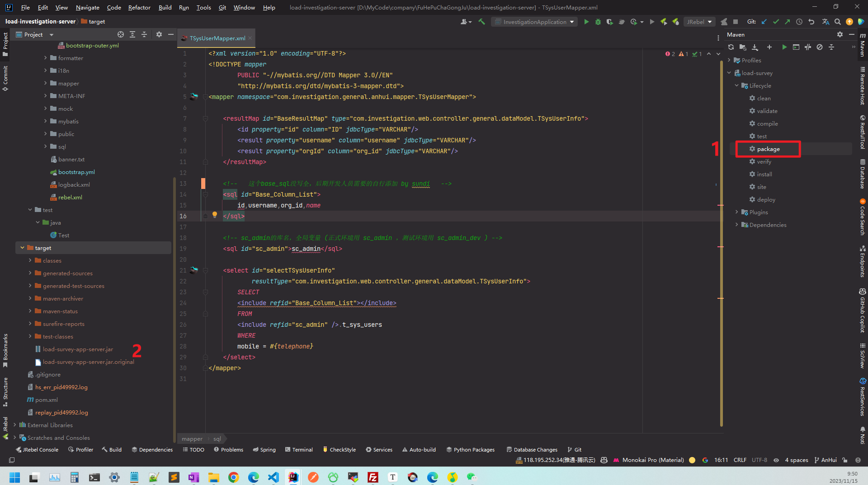Click the Build Project hammer icon
The image size is (868, 485).
click(x=482, y=22)
